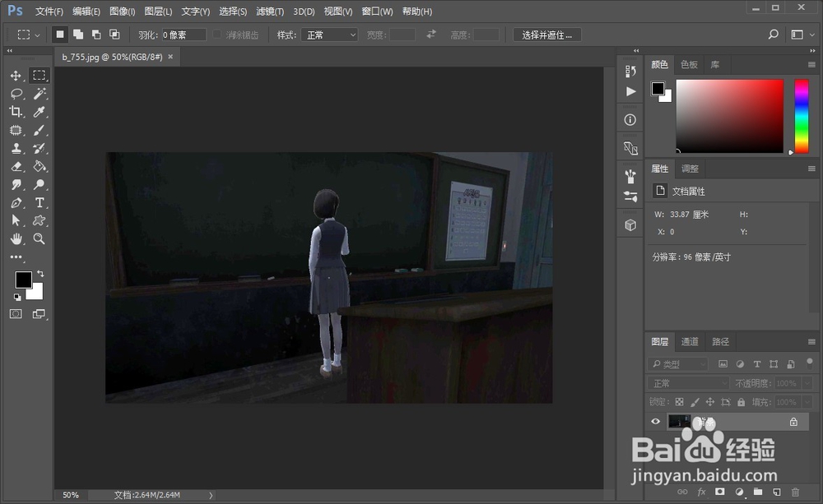The height and width of the screenshot is (504, 823).
Task: Reset default foreground and background colors
Action: [x=17, y=298]
